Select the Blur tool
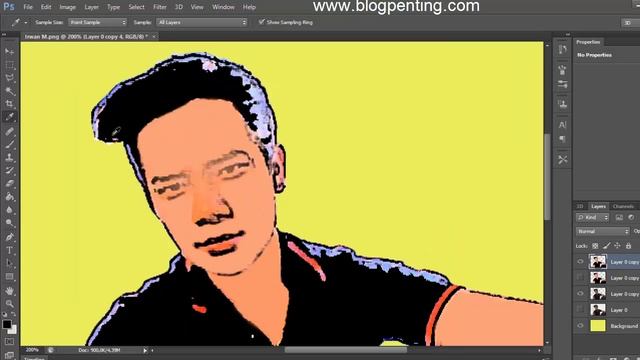Viewport: 640px width, 360px height. click(9, 210)
